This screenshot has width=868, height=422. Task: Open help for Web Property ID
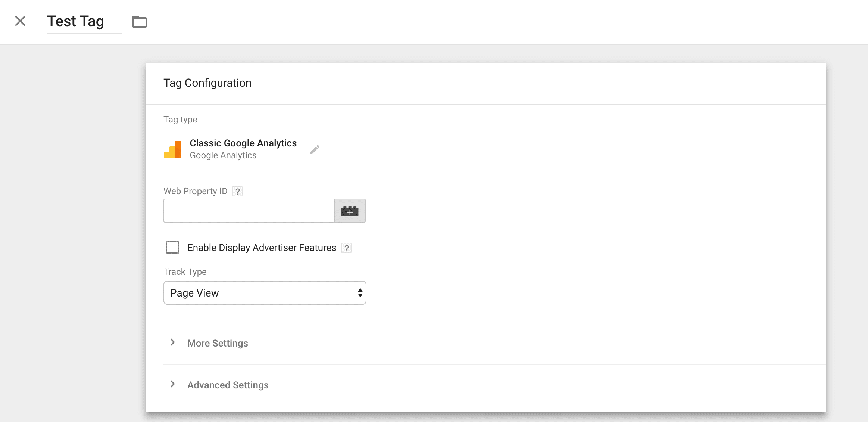point(238,191)
